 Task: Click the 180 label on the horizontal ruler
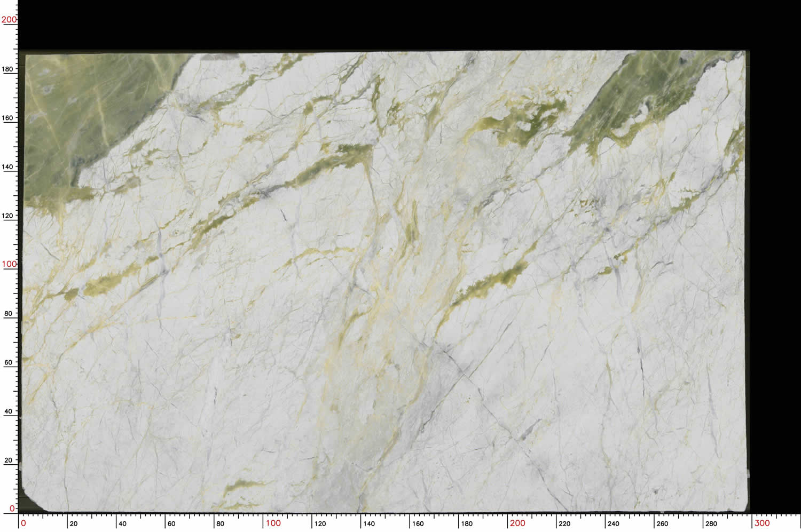[x=467, y=523]
